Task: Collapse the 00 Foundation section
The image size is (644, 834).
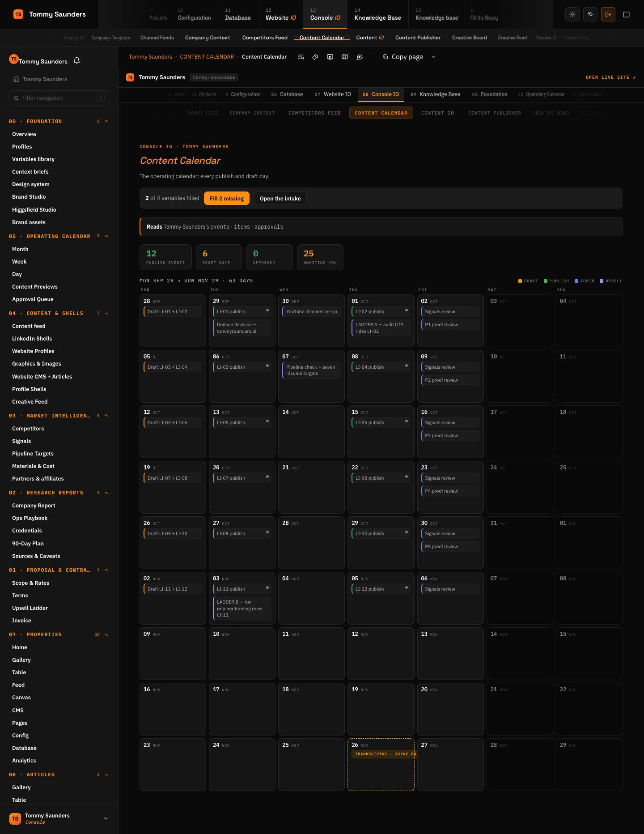Action: pyautogui.click(x=106, y=121)
